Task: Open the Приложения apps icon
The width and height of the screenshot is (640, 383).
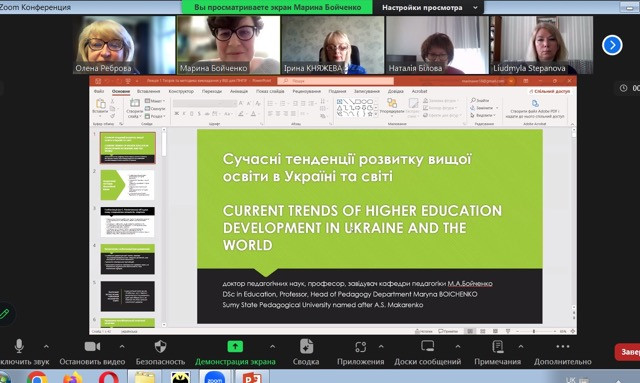Action: [x=360, y=347]
